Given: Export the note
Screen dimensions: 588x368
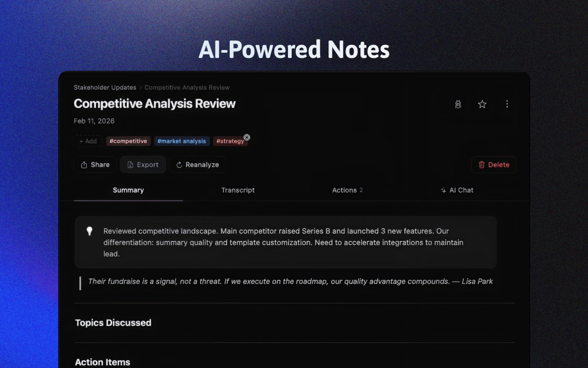Looking at the screenshot, I should tap(143, 165).
